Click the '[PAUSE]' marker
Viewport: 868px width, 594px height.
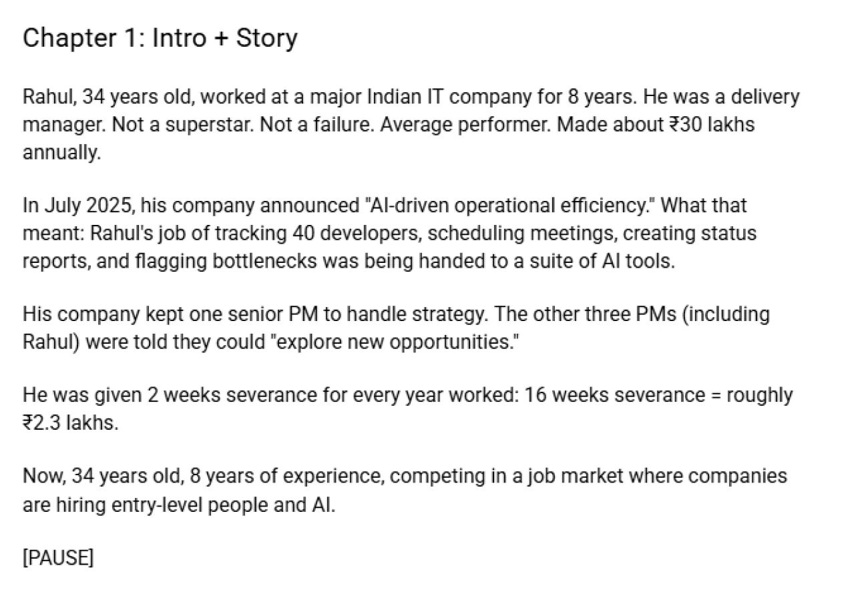click(58, 558)
